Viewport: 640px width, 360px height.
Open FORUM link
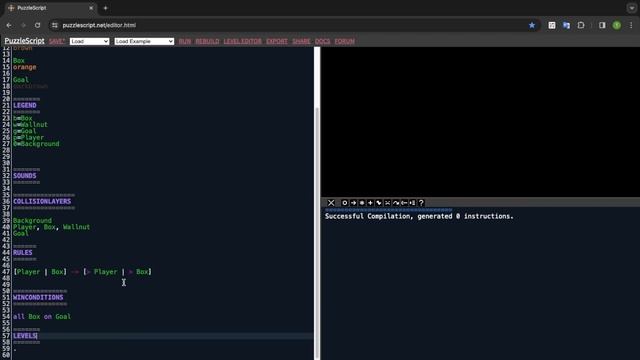click(344, 41)
